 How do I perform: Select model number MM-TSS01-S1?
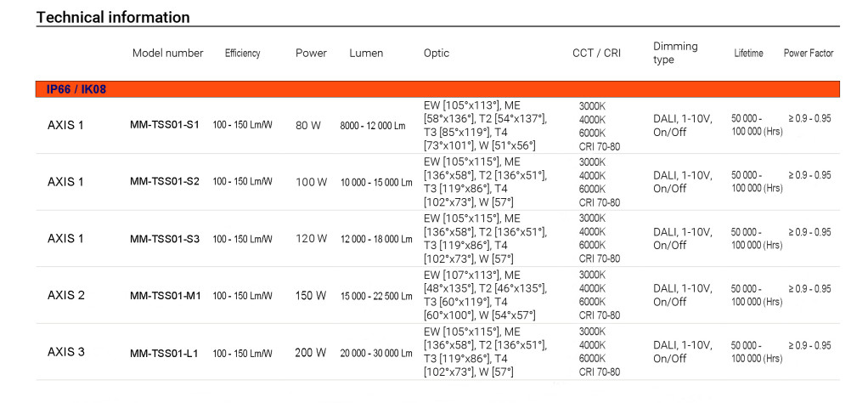click(x=165, y=125)
